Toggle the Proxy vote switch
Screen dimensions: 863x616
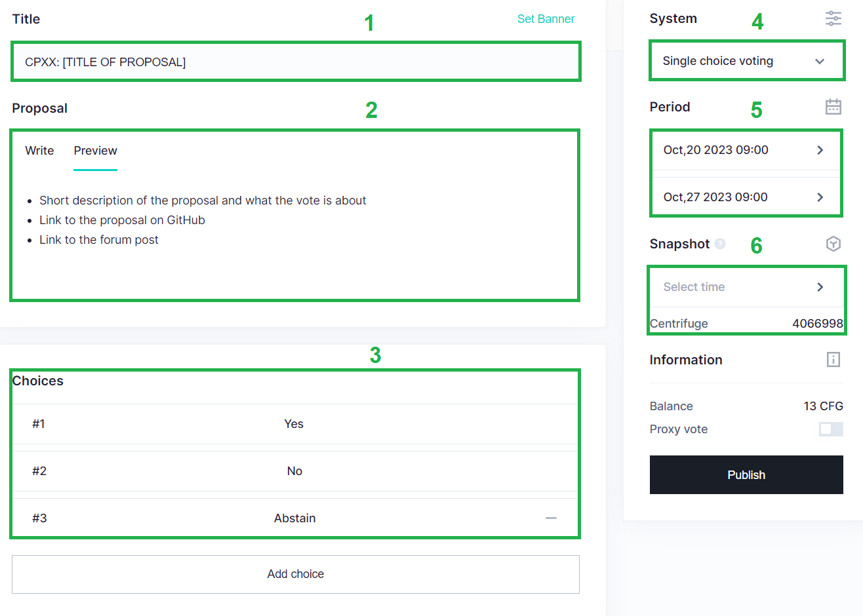(x=830, y=429)
